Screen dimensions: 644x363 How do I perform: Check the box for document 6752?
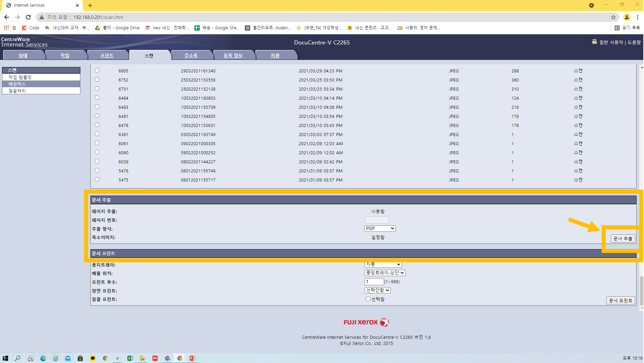pos(97,79)
